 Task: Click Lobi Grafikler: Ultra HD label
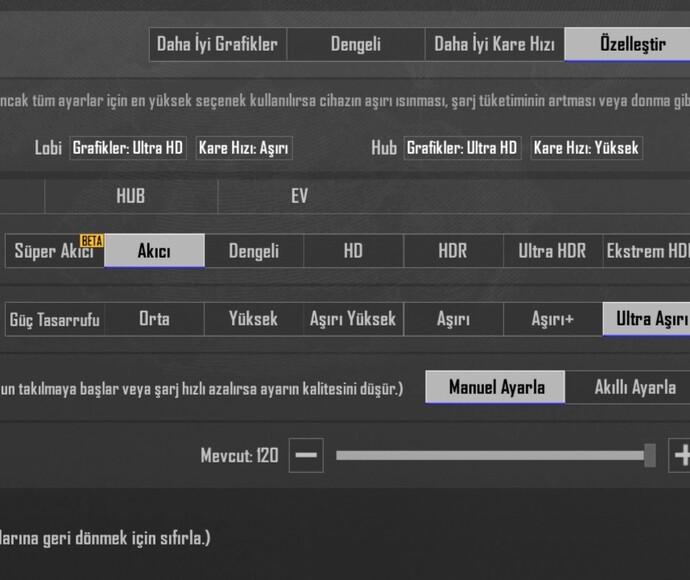[x=128, y=148]
